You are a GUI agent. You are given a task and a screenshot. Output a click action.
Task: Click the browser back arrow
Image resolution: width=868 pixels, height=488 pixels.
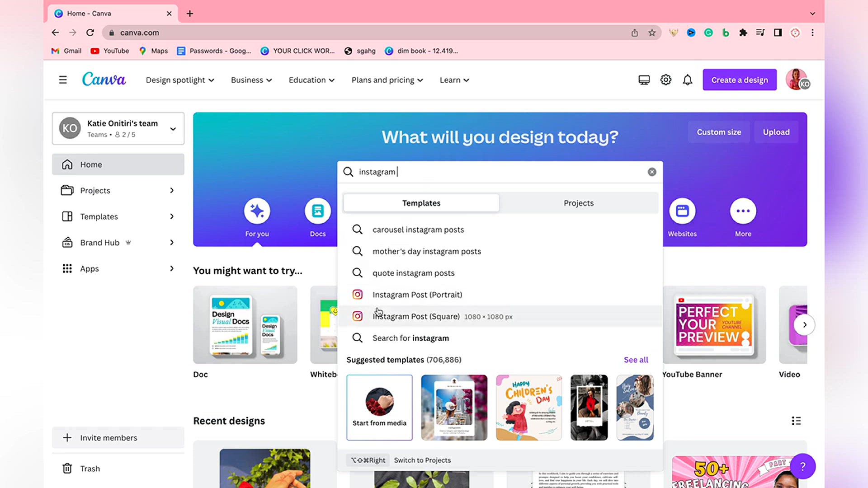[55, 33]
